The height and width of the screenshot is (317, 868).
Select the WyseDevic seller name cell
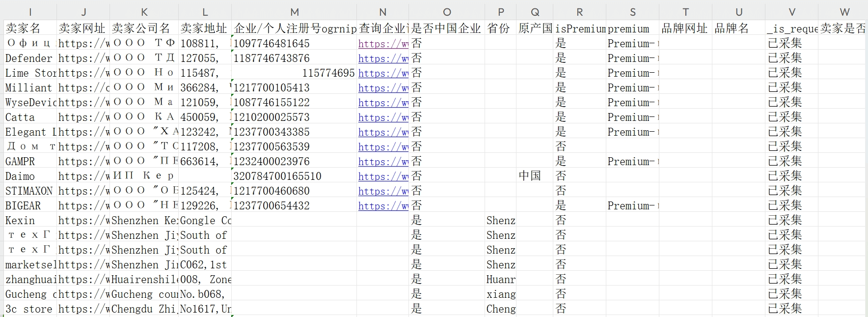[30, 102]
